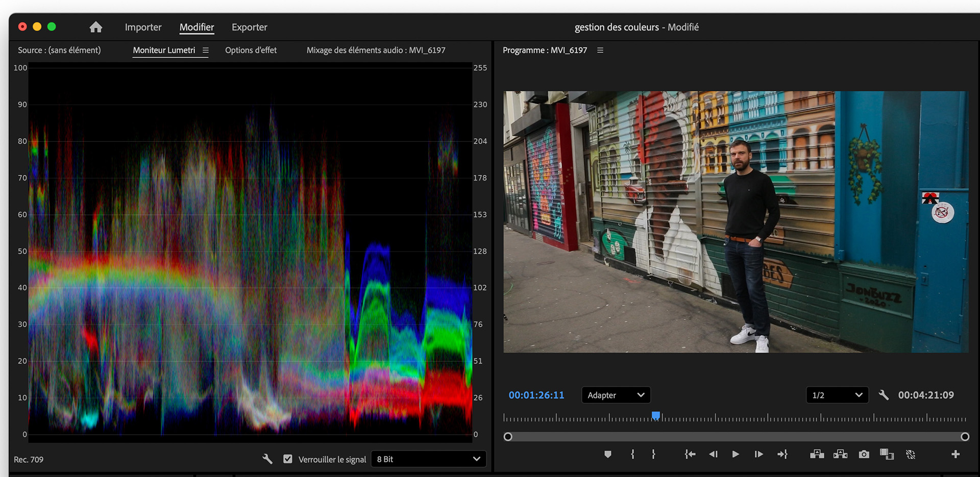This screenshot has height=477, width=980.
Task: Export frame using the camera icon
Action: click(x=864, y=454)
